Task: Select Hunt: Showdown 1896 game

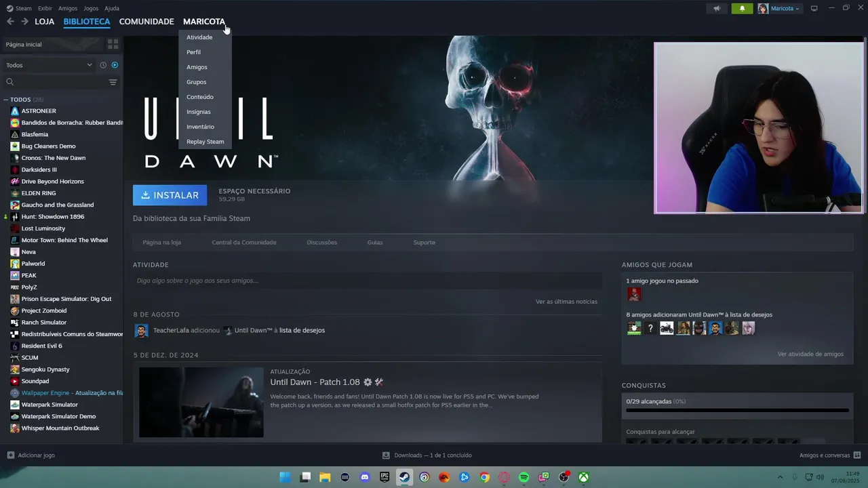Action: (53, 217)
